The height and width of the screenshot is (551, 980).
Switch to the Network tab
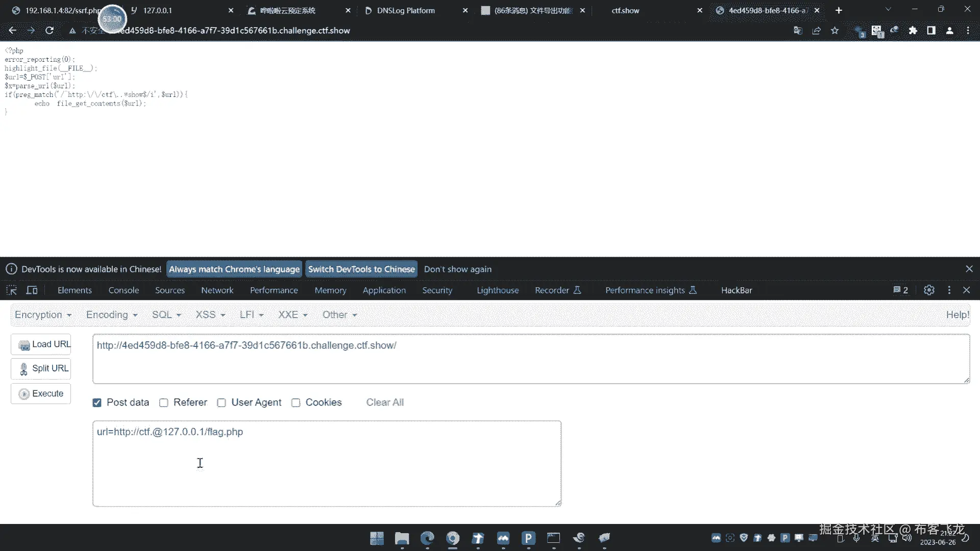click(217, 290)
